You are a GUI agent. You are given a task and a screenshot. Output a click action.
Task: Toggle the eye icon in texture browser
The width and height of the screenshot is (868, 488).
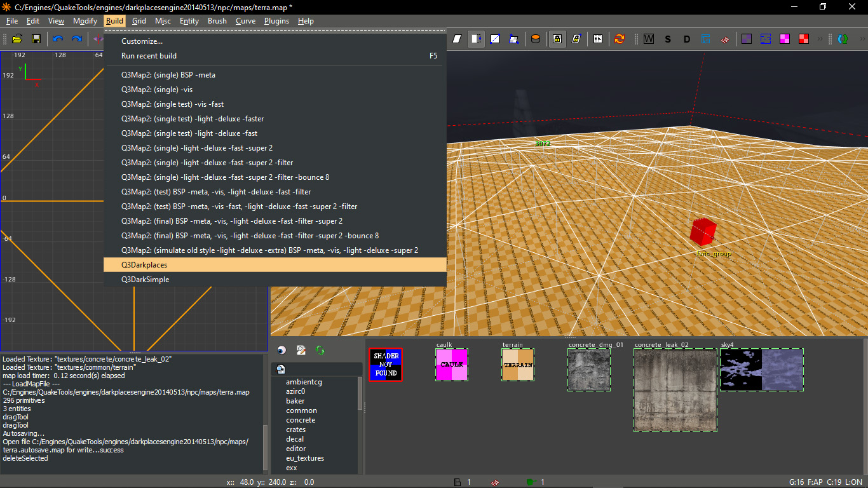[x=282, y=350]
